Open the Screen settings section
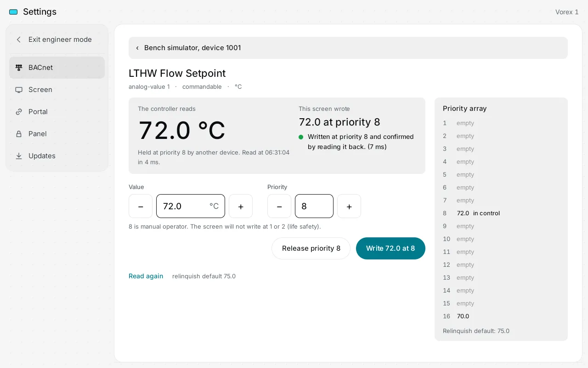 pos(57,90)
